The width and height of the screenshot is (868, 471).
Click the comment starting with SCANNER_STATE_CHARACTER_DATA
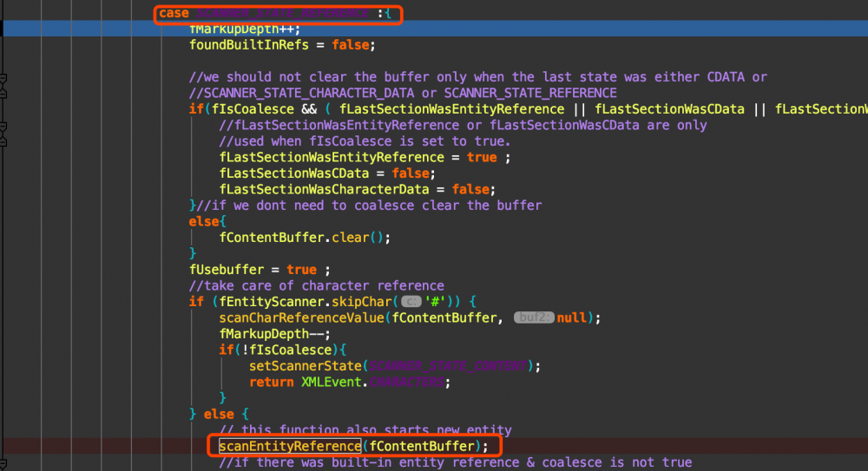tap(403, 93)
